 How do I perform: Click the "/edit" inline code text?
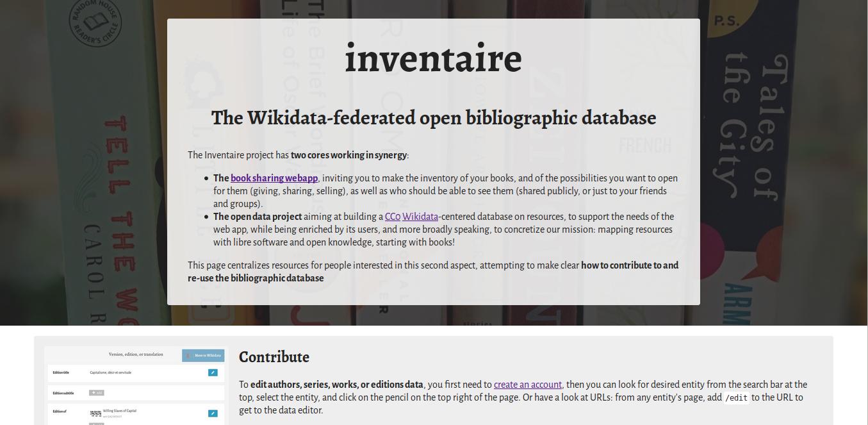click(736, 398)
